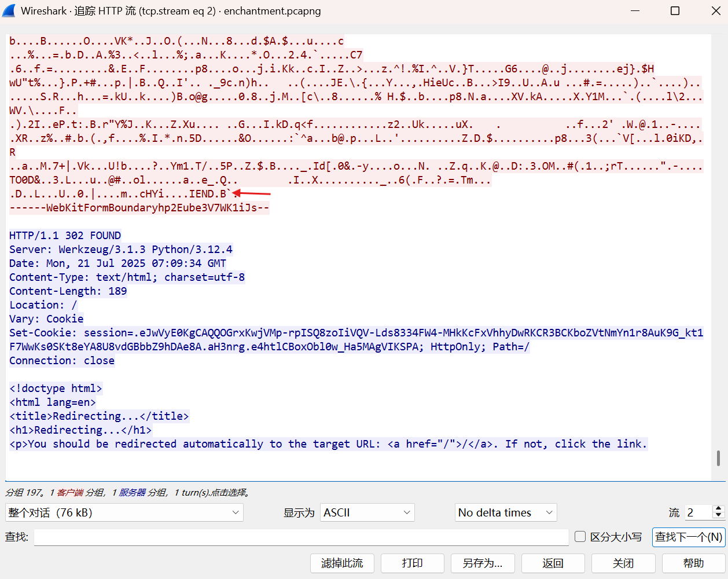Click the 返回 back button
The image size is (728, 579).
(553, 563)
